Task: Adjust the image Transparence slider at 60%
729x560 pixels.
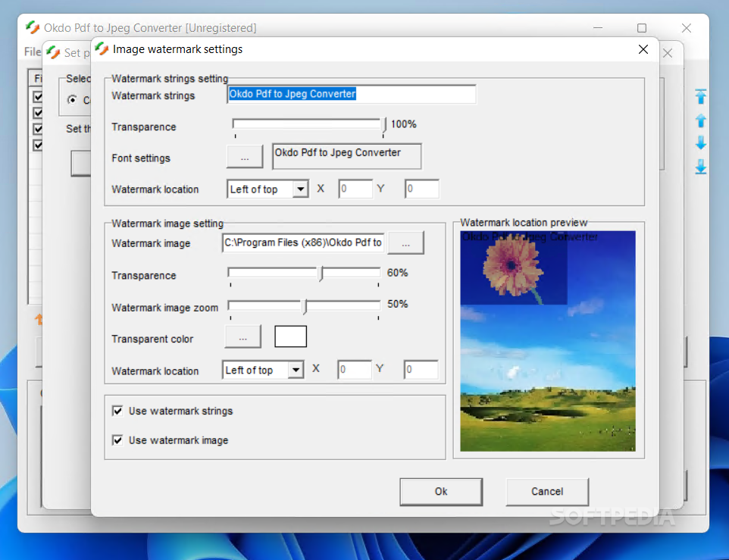Action: tap(321, 274)
